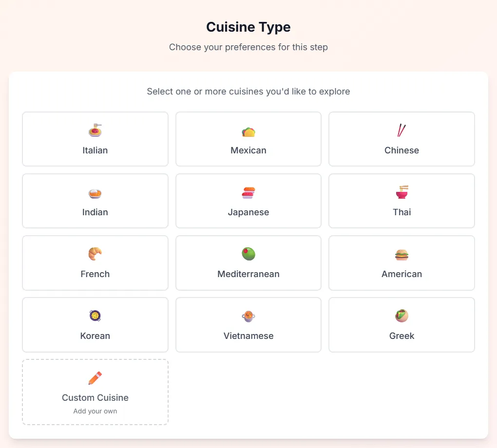Screen dimensions: 497x448
Task: Click the stew pot icon for Vietnamese
Action: pyautogui.click(x=248, y=316)
